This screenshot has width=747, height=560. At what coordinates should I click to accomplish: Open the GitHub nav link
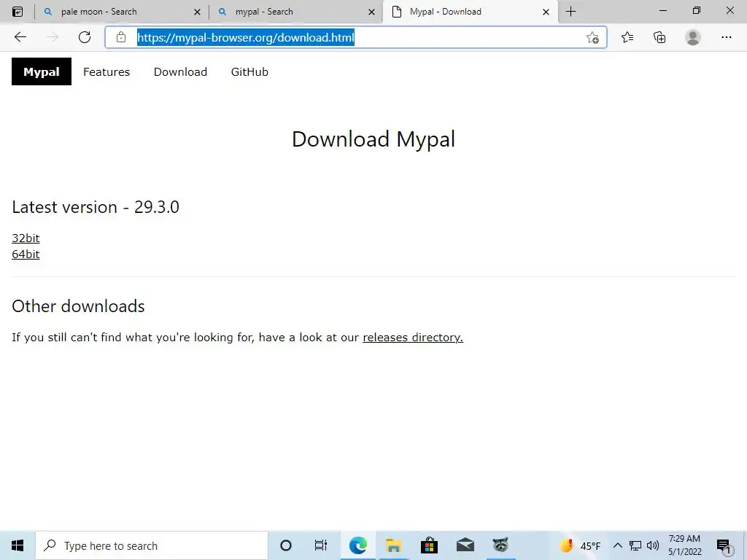[x=249, y=72]
